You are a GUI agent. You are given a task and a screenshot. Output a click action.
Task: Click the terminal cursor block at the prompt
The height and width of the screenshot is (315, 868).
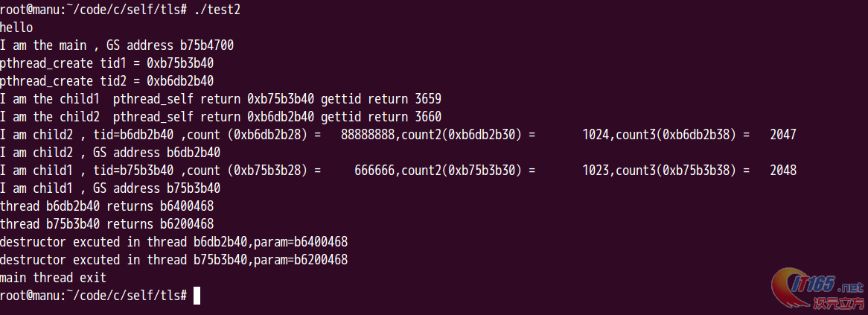(197, 295)
